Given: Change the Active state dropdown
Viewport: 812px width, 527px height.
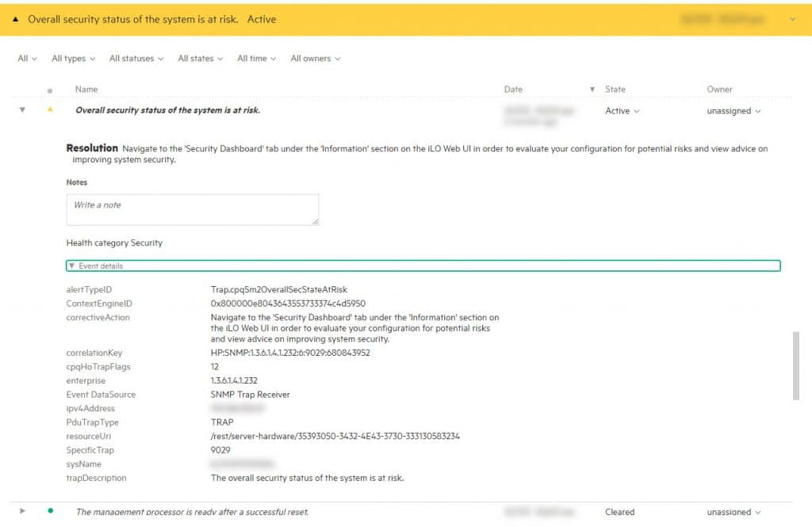Looking at the screenshot, I should pos(622,111).
